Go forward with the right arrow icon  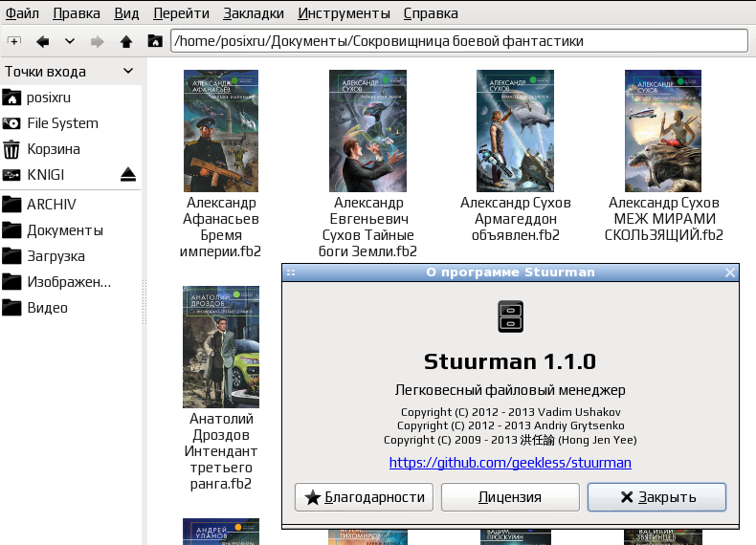[x=98, y=41]
